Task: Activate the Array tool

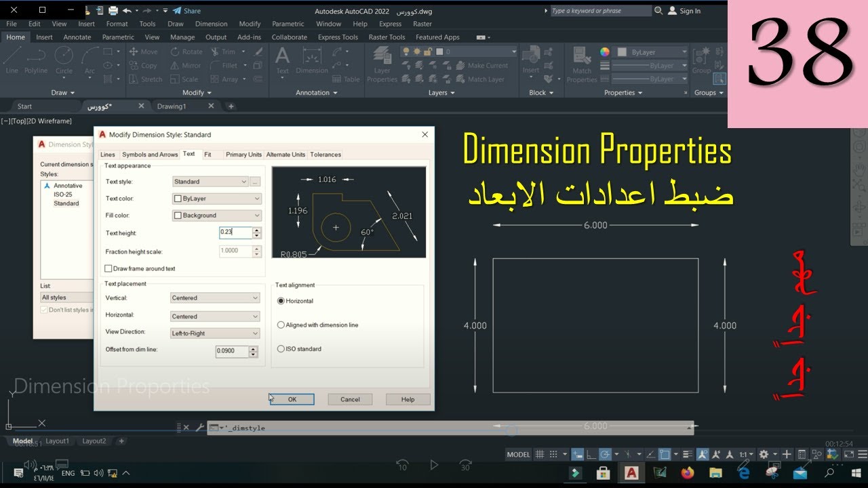Action: tap(224, 79)
